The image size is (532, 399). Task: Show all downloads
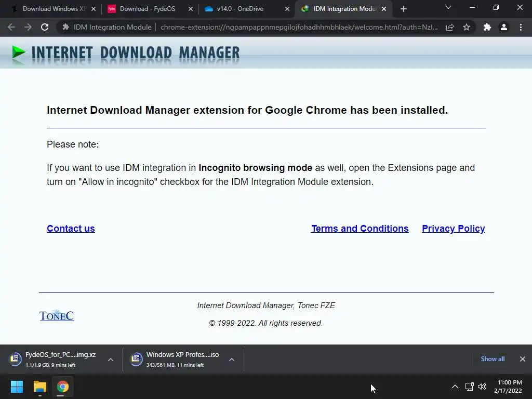493,358
